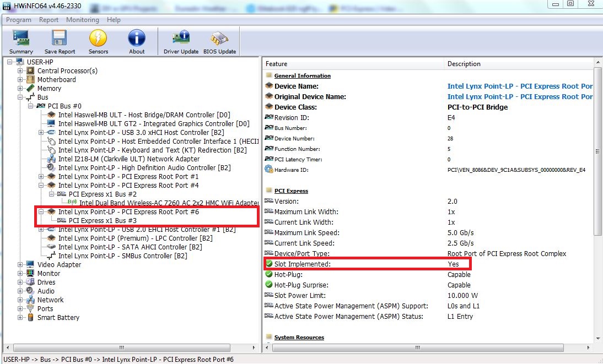Click the Integrated Graphics Controller monitor icon
This screenshot has width=603, height=364.
pyautogui.click(x=51, y=124)
